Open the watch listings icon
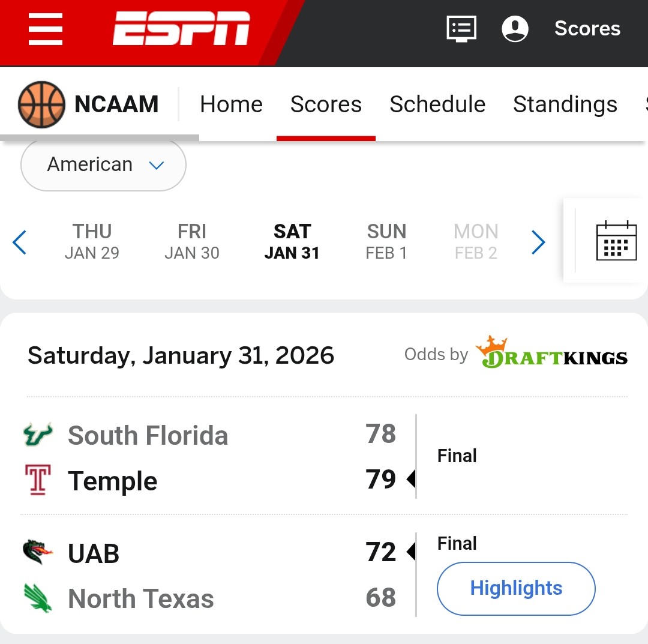The height and width of the screenshot is (644, 648). tap(461, 29)
